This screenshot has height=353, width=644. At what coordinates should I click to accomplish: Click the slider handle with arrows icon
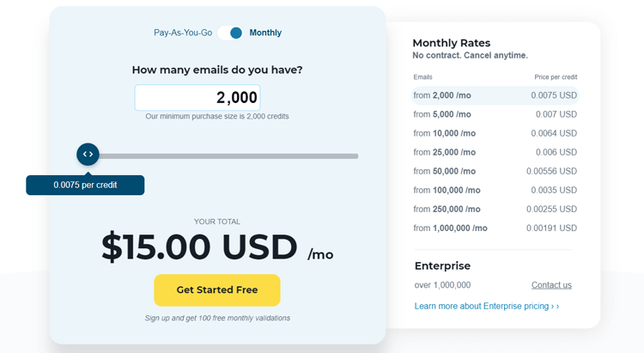[88, 155]
